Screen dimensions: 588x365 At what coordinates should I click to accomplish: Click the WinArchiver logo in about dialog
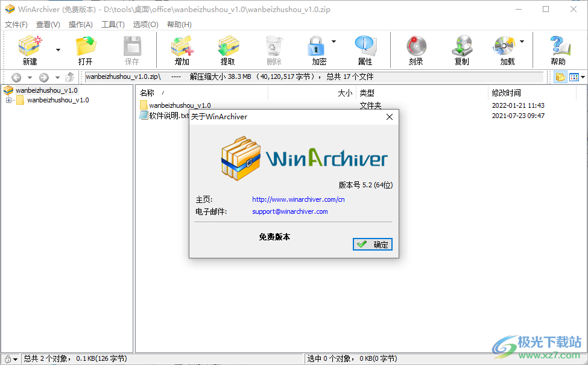304,158
